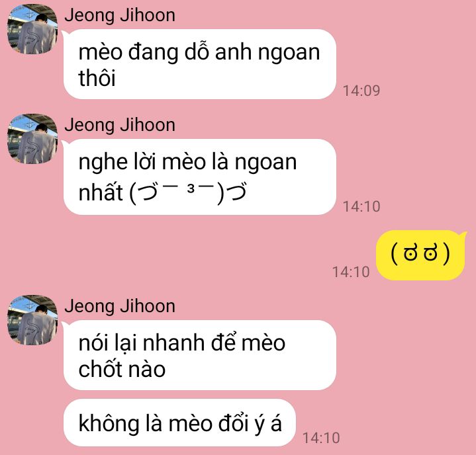The image size is (476, 455).
Task: Tap the kiss kaomoji (づ￣ ³￣)づ text
Action: 188,192
